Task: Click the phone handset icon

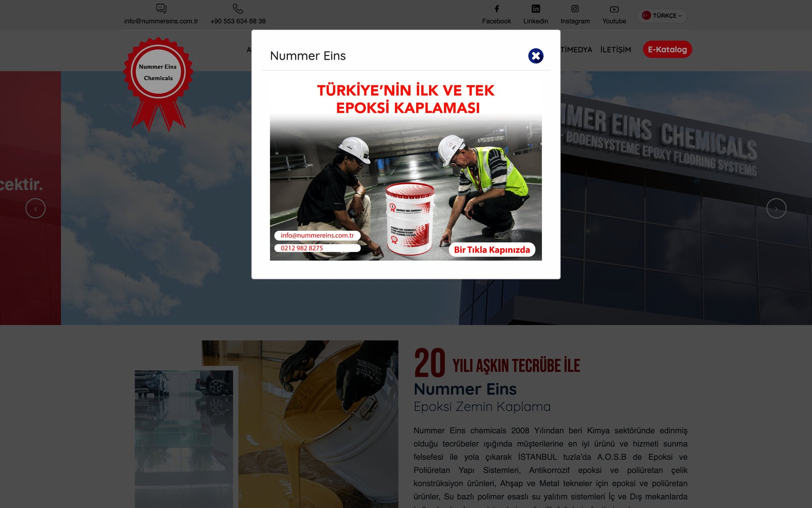Action: click(238, 9)
